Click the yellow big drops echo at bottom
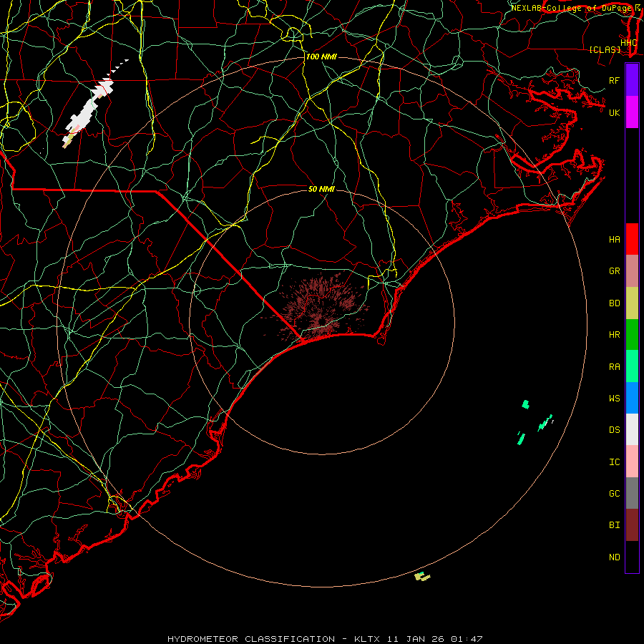The width and height of the screenshot is (644, 644). click(421, 577)
